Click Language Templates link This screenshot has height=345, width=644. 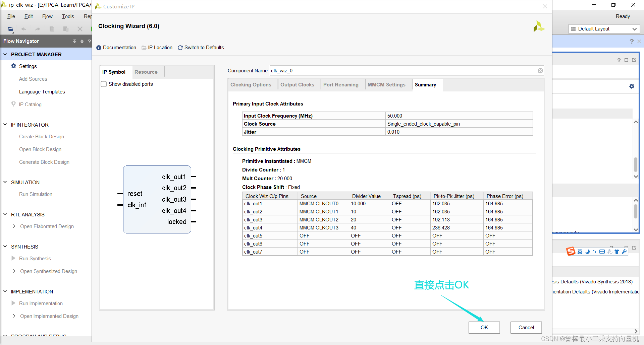click(x=42, y=92)
